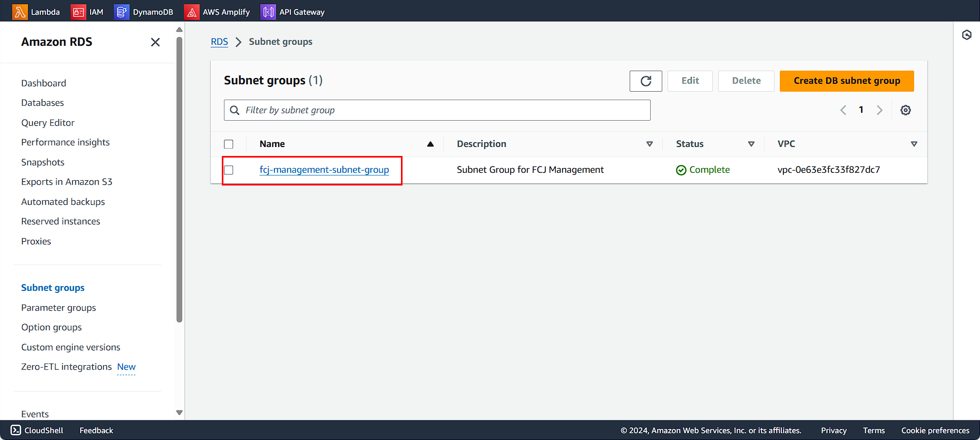Open Option groups in the sidebar
Image resolution: width=980 pixels, height=440 pixels.
[52, 327]
